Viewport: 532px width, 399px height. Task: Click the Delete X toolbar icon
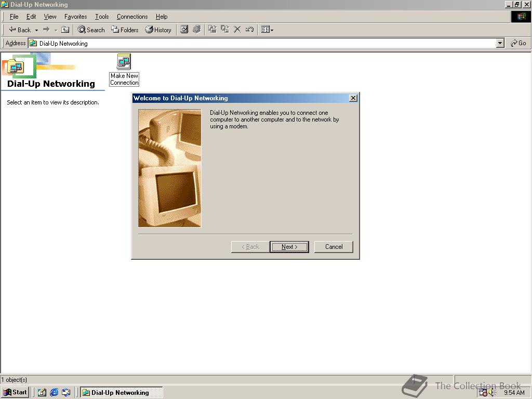click(x=237, y=30)
